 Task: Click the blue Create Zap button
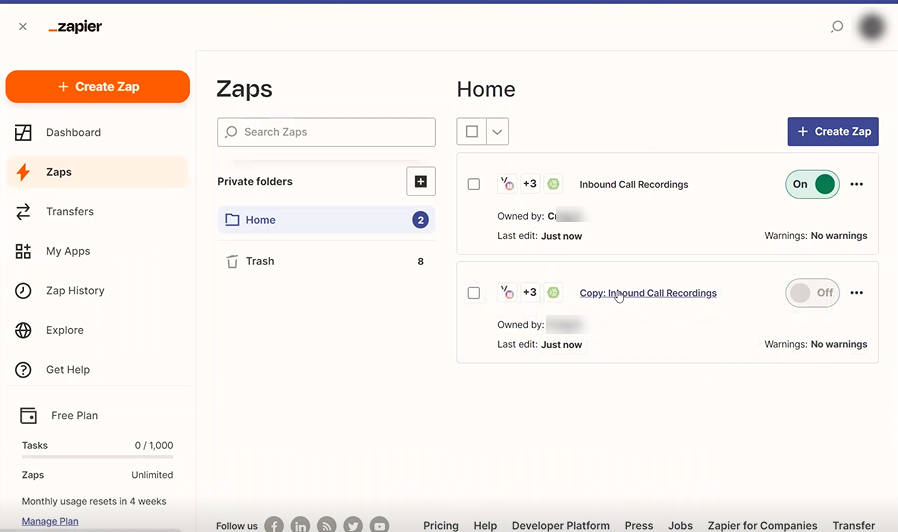(x=833, y=131)
